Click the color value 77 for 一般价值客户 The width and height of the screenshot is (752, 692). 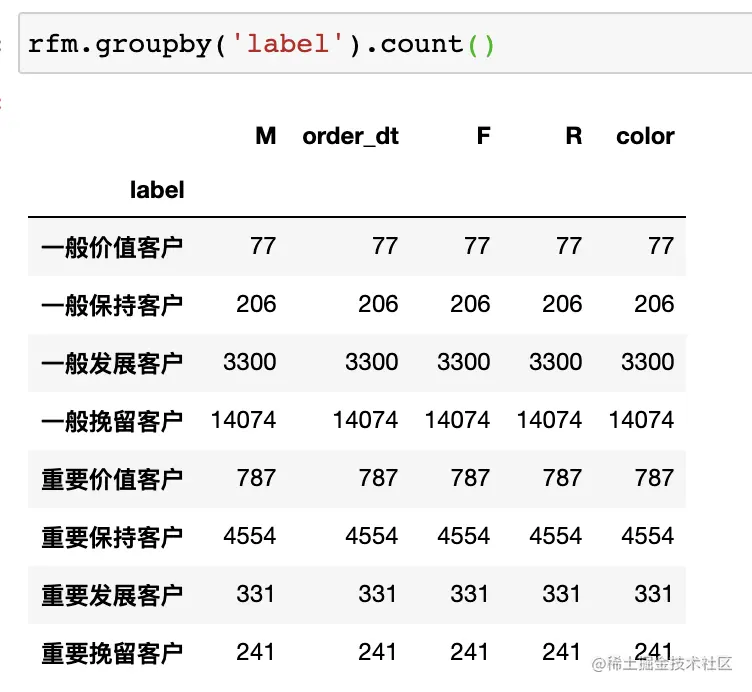661,246
